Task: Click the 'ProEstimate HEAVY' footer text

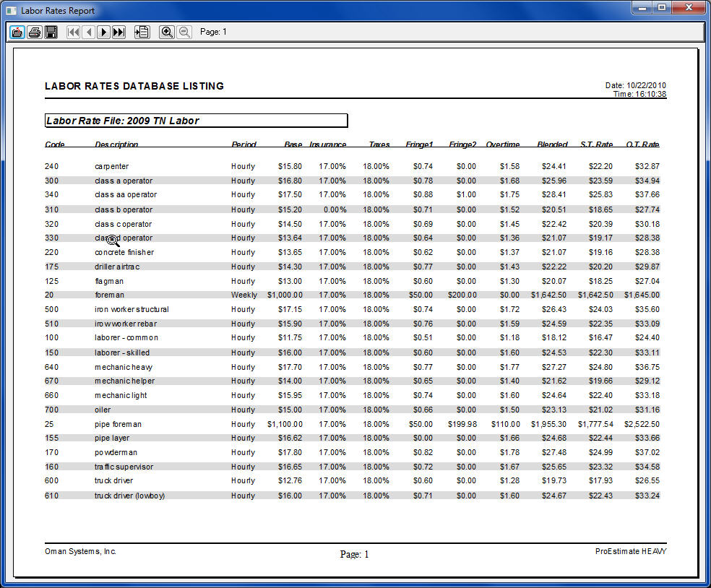Action: pos(631,551)
